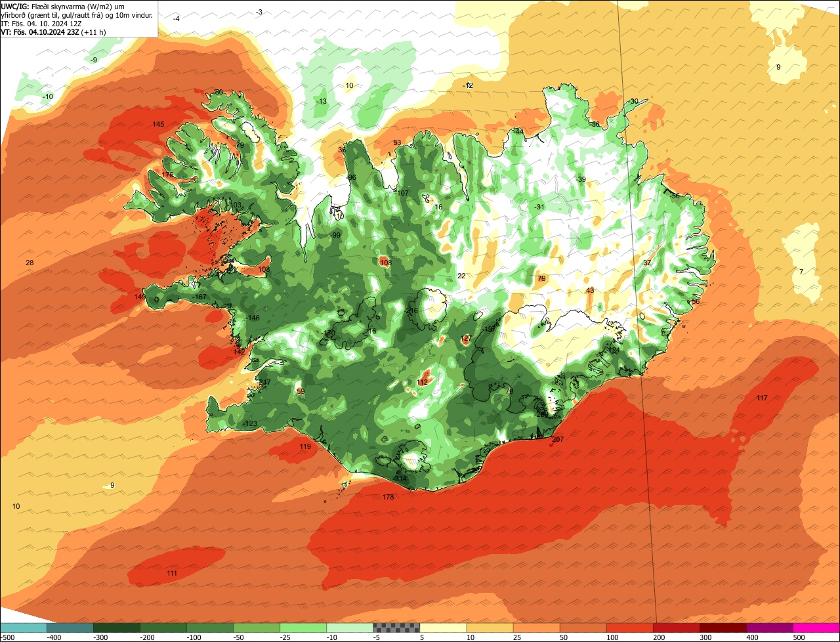The height and width of the screenshot is (642, 840).
Task: Click the value 127 in the central highlands
Action: point(466,339)
